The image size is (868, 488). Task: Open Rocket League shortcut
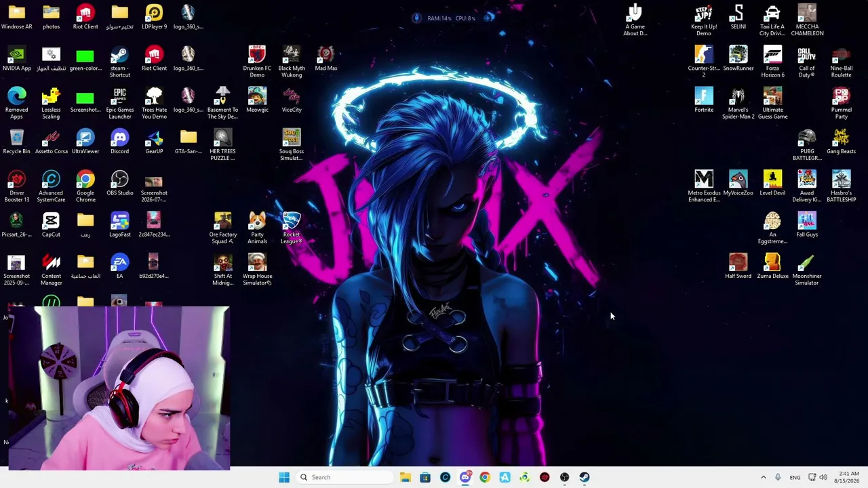click(292, 228)
